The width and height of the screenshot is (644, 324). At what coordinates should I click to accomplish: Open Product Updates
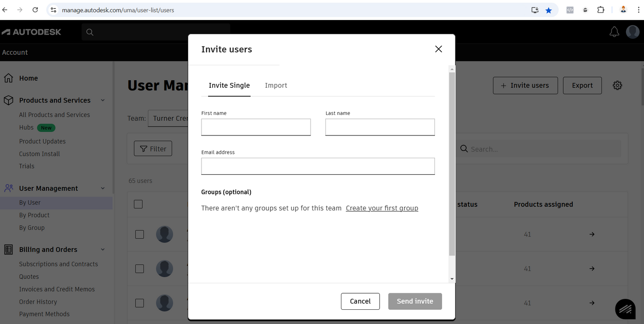pyautogui.click(x=42, y=141)
